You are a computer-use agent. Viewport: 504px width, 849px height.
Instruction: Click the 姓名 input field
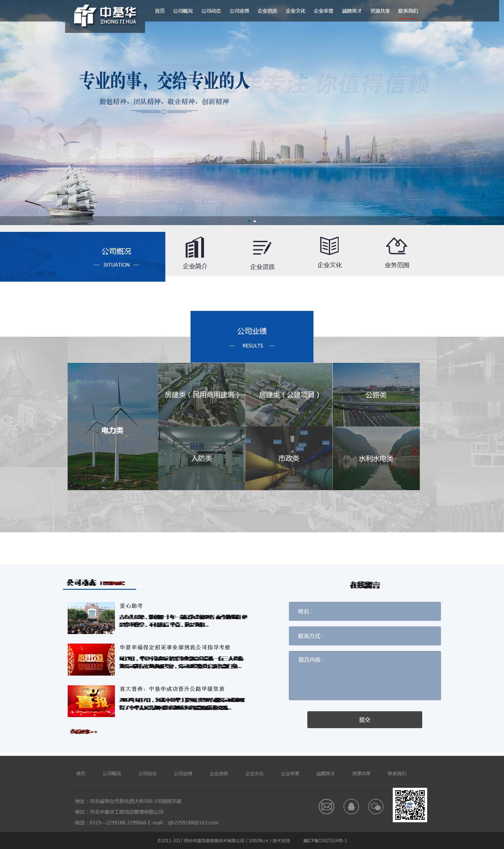[x=365, y=611]
